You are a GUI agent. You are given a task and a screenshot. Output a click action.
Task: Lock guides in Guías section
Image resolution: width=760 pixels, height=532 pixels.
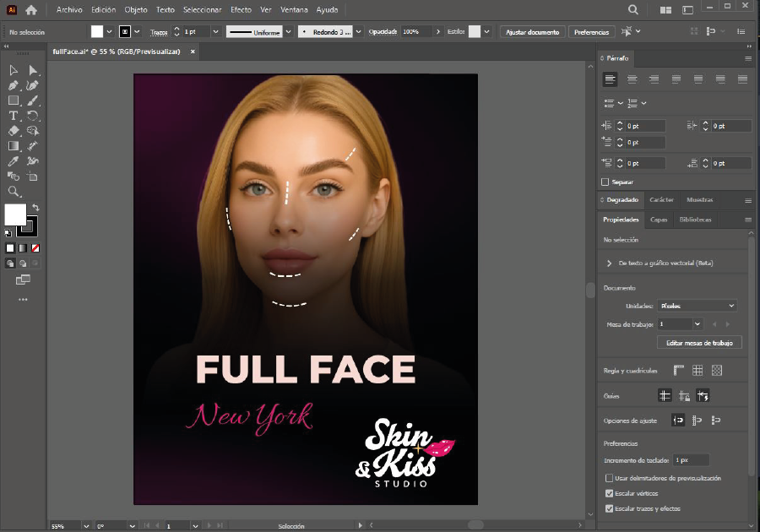point(684,396)
